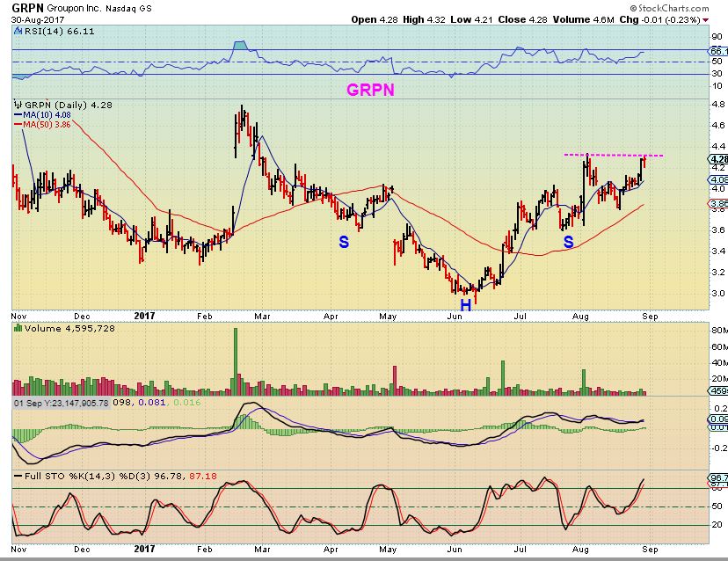Click the RSI(14) 66.11 indicator label

(59, 32)
